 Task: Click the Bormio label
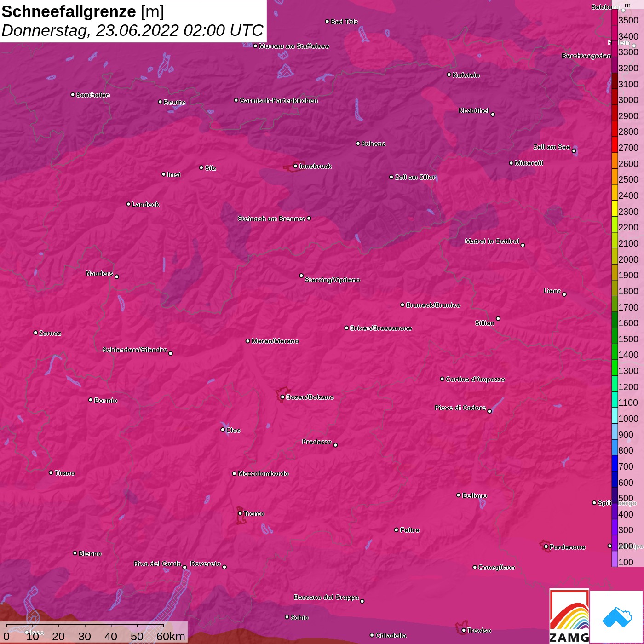tap(106, 400)
